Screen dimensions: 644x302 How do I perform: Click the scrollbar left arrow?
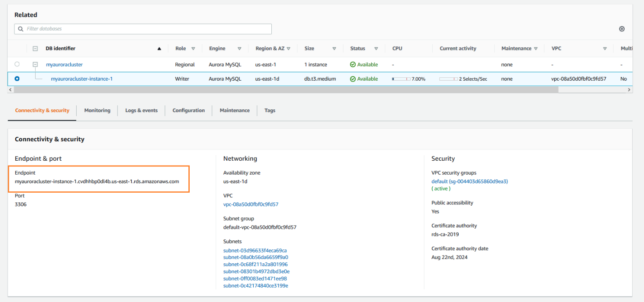(11, 90)
